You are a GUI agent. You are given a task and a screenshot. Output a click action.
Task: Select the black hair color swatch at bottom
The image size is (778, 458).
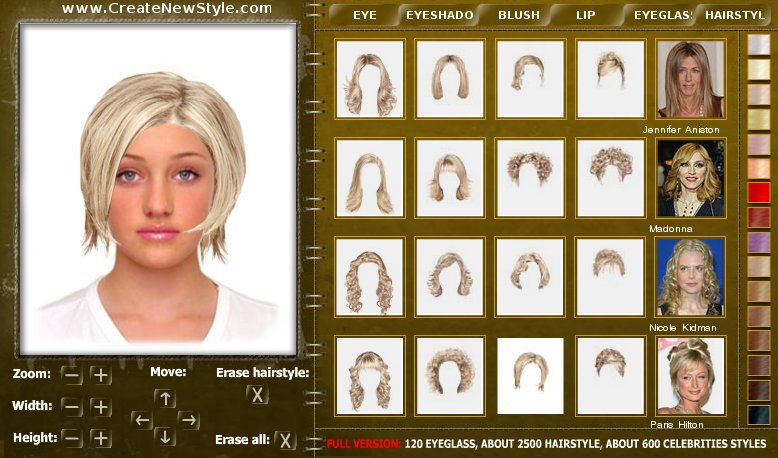click(x=759, y=415)
